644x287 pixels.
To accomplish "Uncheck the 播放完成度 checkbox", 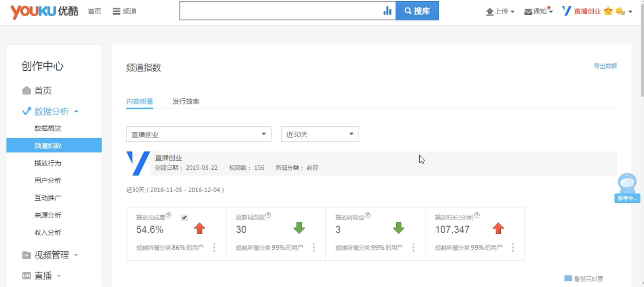I will [x=184, y=218].
